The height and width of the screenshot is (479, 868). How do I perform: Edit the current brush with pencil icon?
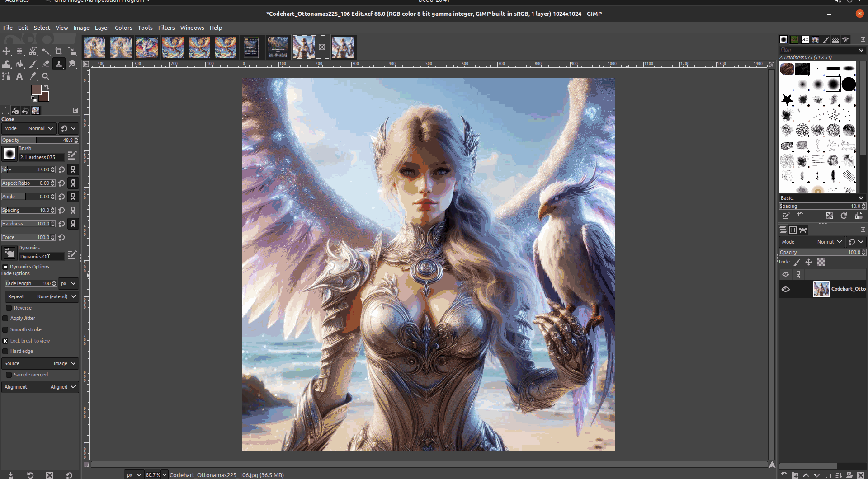click(x=71, y=156)
